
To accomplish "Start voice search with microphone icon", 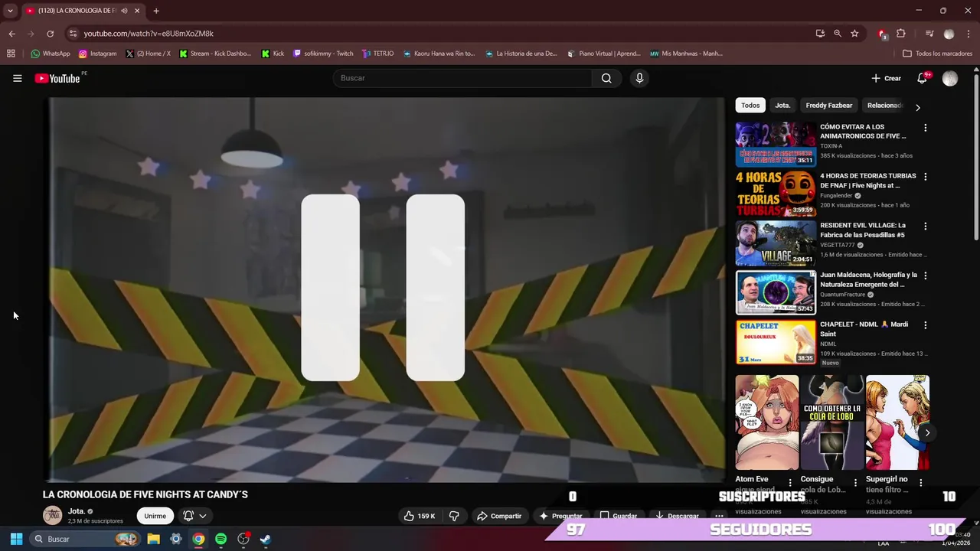I will click(639, 78).
